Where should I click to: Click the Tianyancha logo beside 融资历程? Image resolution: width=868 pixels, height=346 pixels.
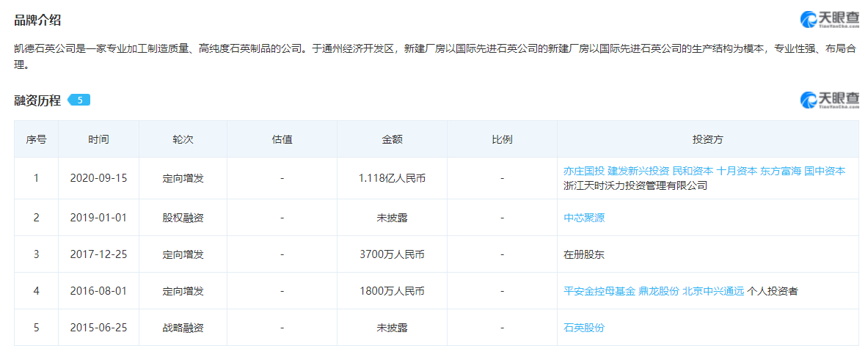click(829, 100)
